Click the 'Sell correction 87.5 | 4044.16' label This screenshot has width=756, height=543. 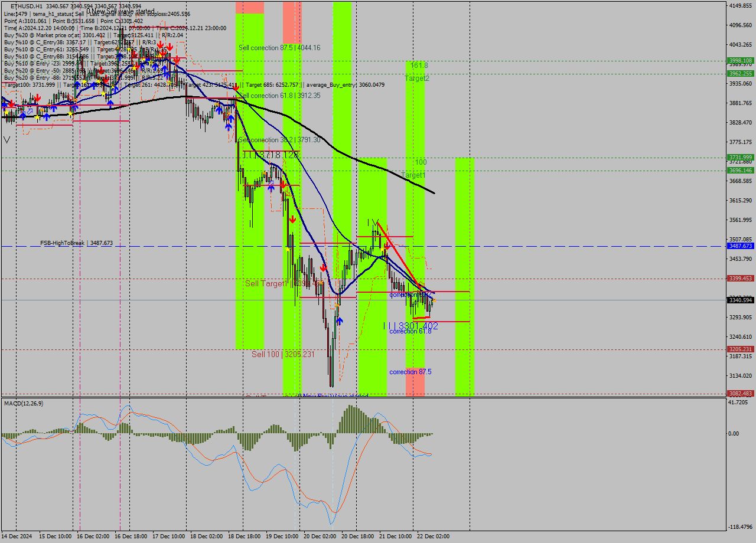[x=279, y=48]
